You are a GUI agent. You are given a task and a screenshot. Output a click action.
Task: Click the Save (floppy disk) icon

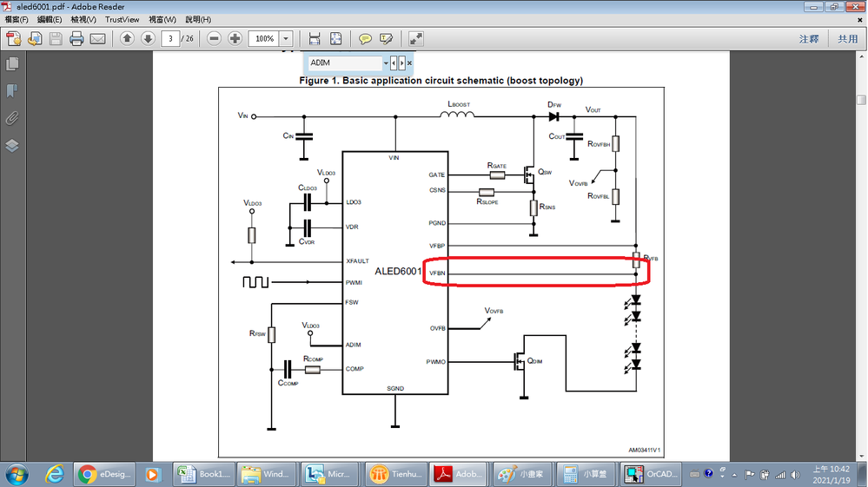(56, 39)
